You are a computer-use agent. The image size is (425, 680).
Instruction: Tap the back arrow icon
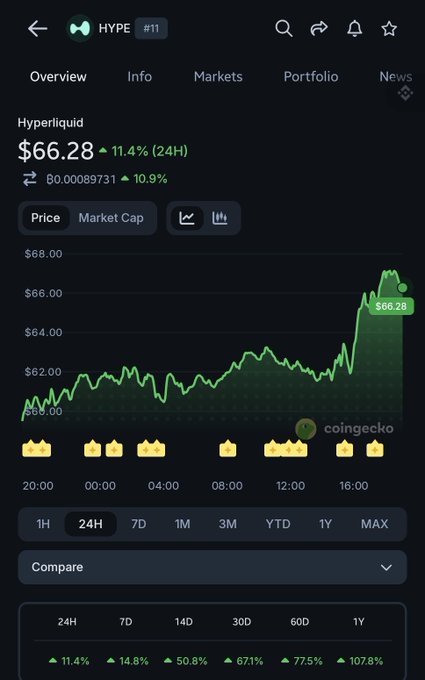(37, 29)
